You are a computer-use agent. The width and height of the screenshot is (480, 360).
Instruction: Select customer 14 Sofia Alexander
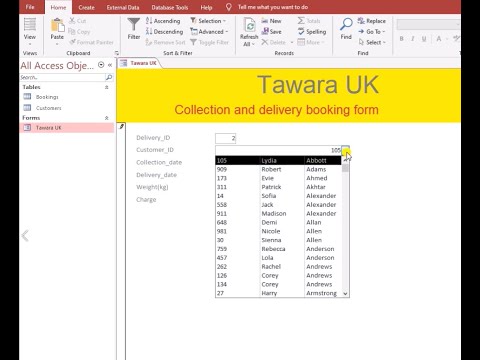click(278, 196)
